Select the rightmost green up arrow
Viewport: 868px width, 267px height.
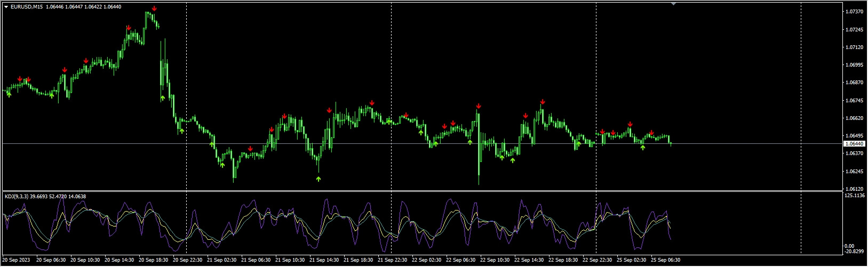tap(643, 148)
